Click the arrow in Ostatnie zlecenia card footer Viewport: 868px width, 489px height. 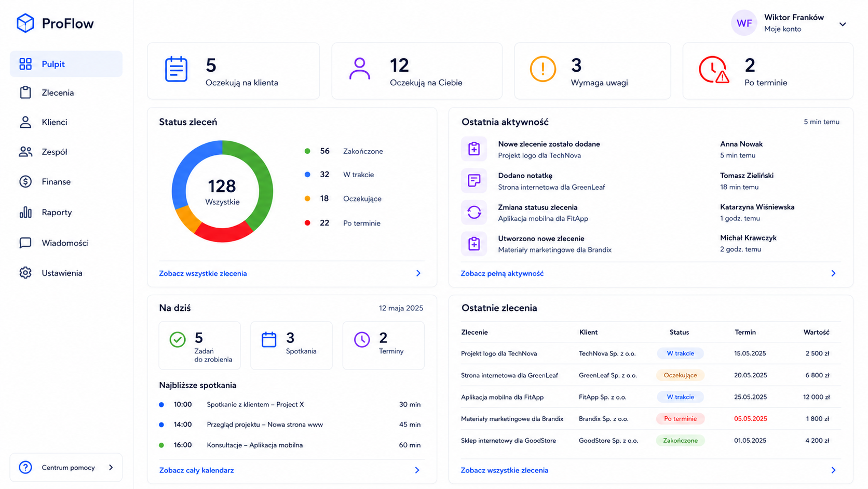coord(833,470)
